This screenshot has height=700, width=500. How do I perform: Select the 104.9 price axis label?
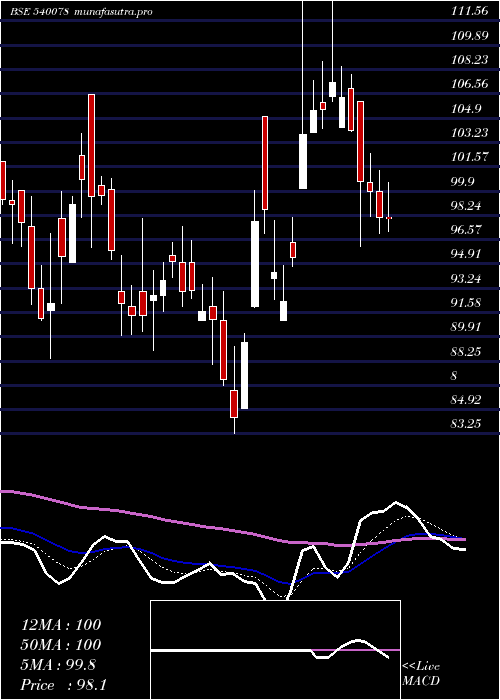467,109
